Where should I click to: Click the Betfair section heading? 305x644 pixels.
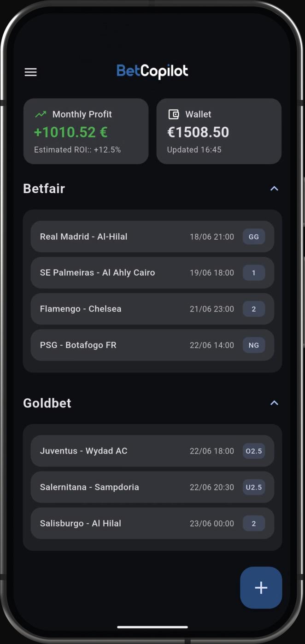44,189
